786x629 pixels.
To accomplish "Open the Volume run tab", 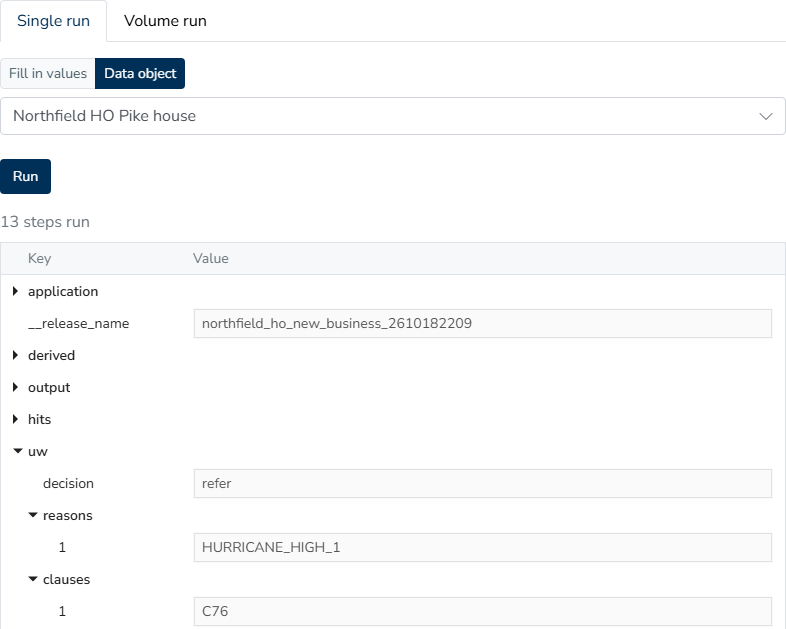I will 165,21.
